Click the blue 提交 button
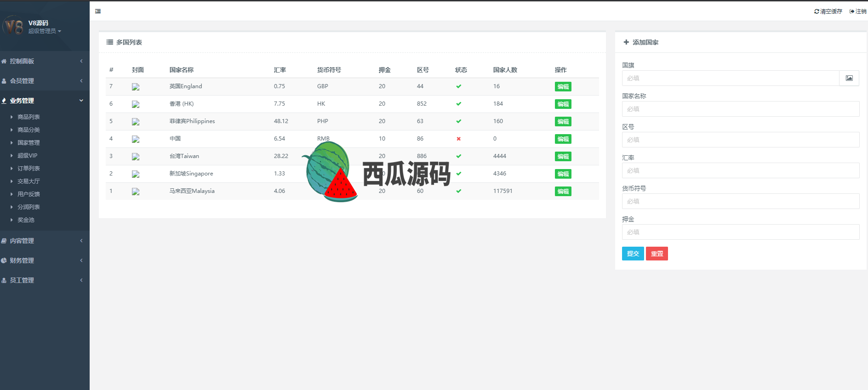Viewport: 868px width, 390px height. pyautogui.click(x=633, y=254)
